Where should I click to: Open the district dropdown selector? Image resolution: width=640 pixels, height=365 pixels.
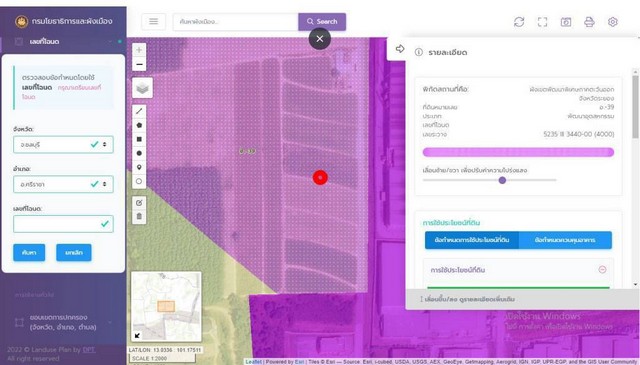63,184
